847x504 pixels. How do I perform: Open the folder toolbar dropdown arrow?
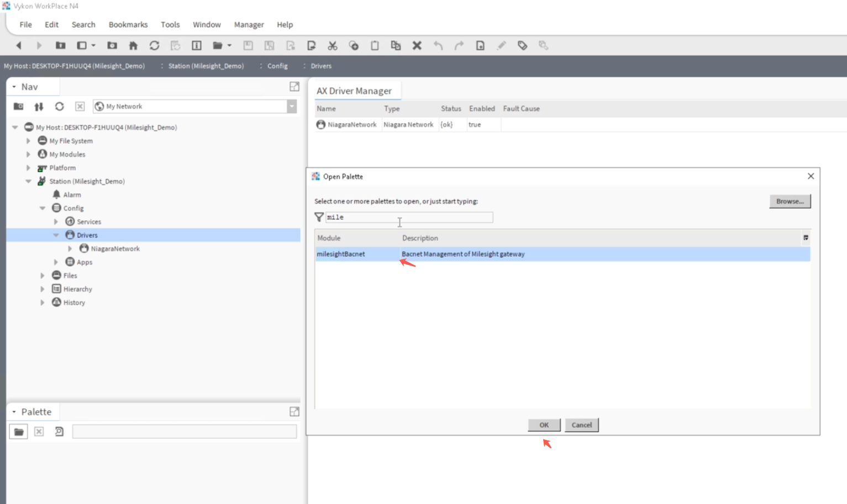pos(229,46)
